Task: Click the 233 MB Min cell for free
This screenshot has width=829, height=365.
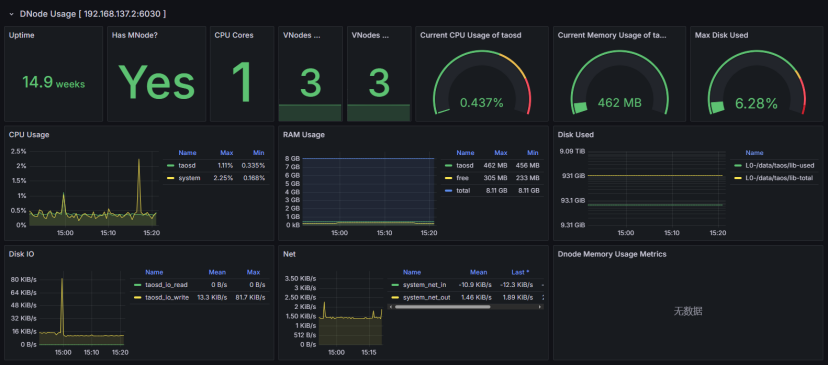Action: coord(528,178)
